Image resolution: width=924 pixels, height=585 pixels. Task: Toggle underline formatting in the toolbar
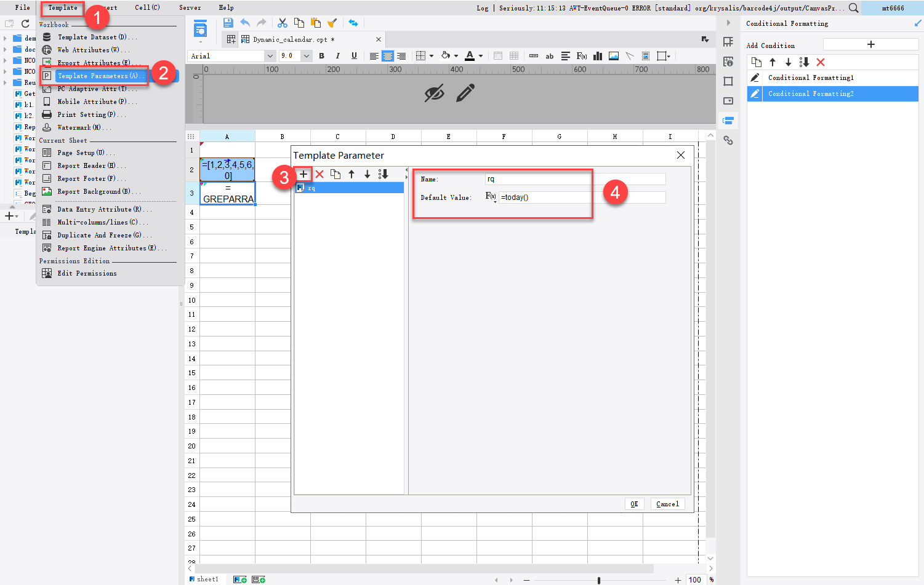pyautogui.click(x=354, y=55)
